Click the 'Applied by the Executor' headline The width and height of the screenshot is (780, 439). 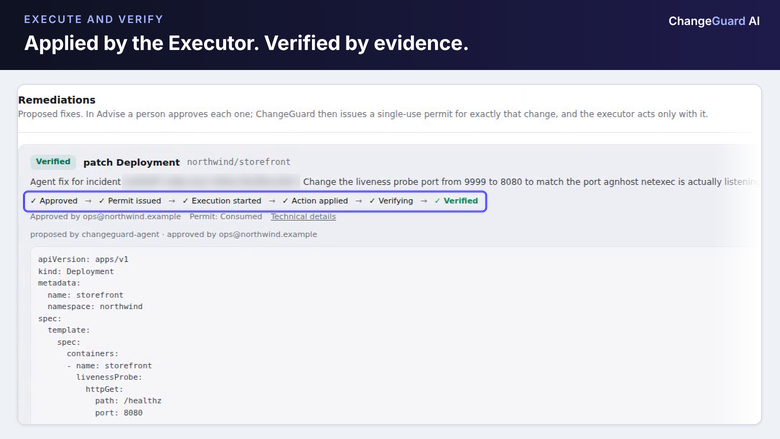246,43
